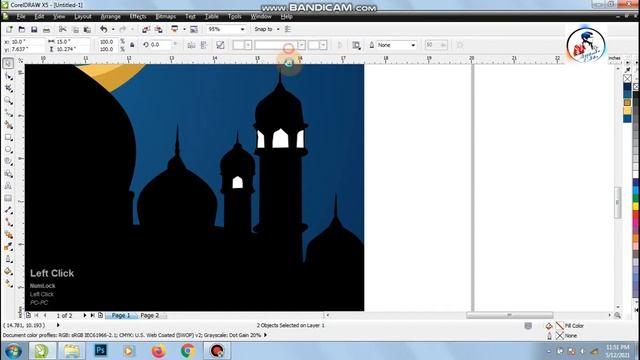Toggle the lock ratio padlock
The image size is (640, 360).
coord(132,45)
